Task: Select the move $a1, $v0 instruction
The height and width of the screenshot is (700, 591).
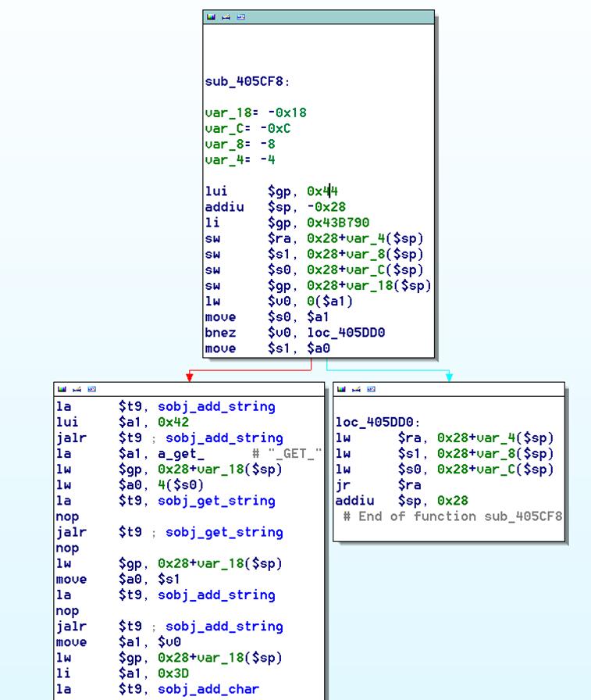Action: [118, 642]
